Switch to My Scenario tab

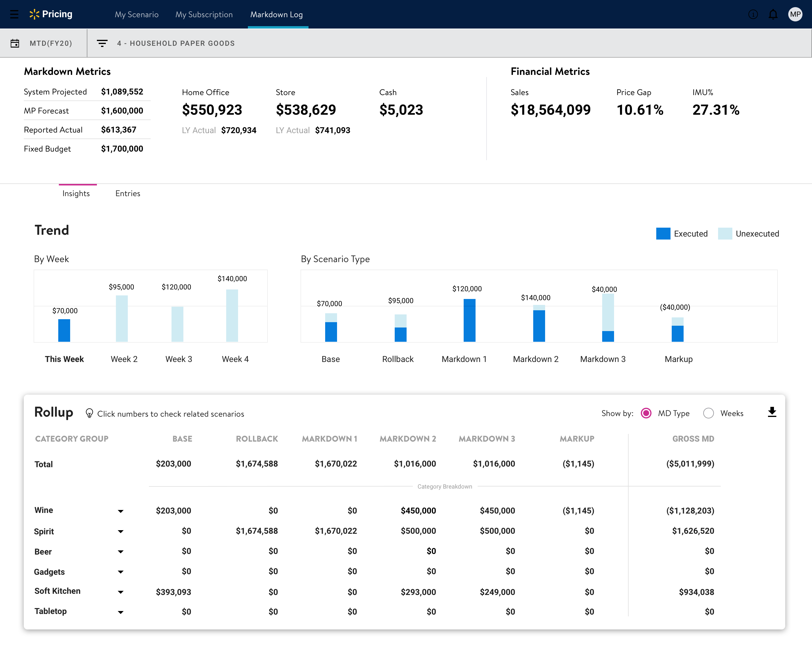[x=137, y=14]
